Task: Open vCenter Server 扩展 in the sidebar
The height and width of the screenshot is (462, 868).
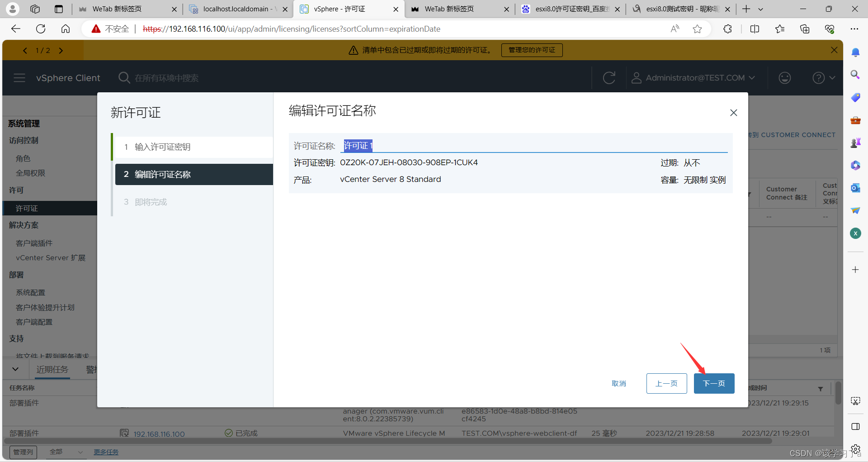Action: pos(51,257)
